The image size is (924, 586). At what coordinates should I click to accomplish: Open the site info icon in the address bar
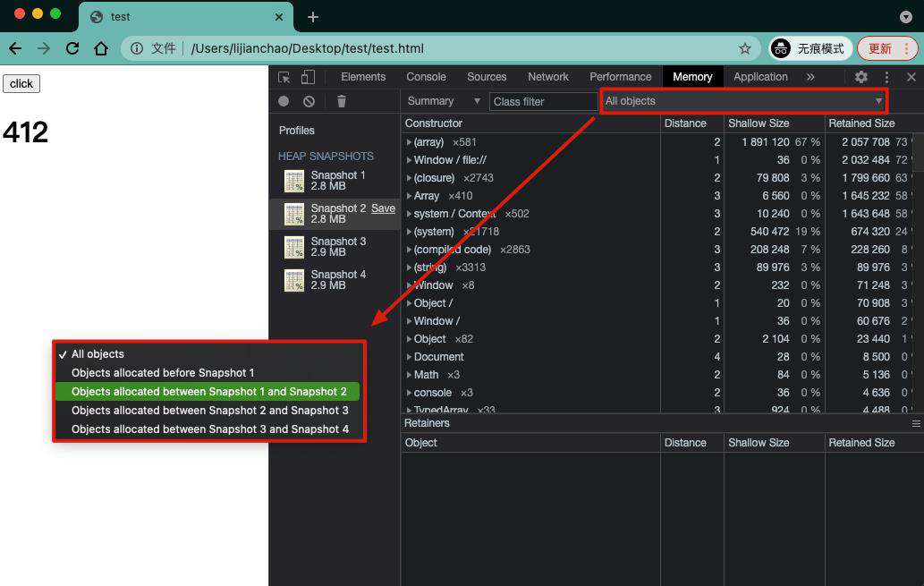[137, 48]
